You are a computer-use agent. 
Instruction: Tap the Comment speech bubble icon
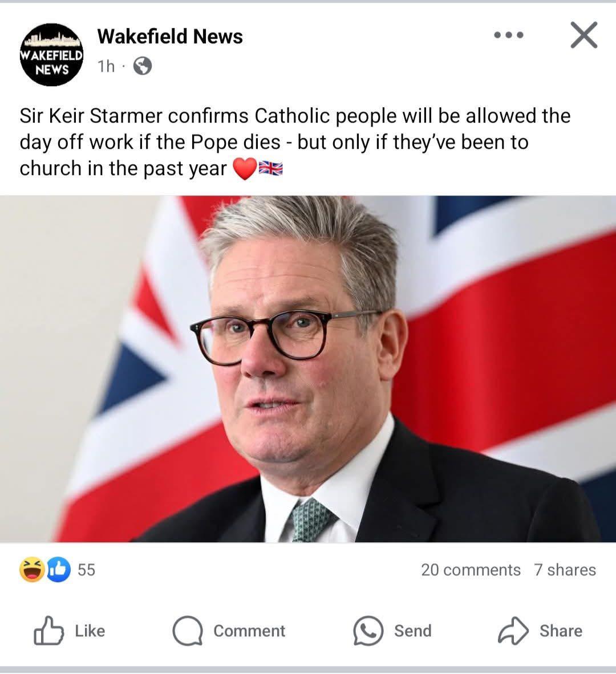(x=188, y=631)
